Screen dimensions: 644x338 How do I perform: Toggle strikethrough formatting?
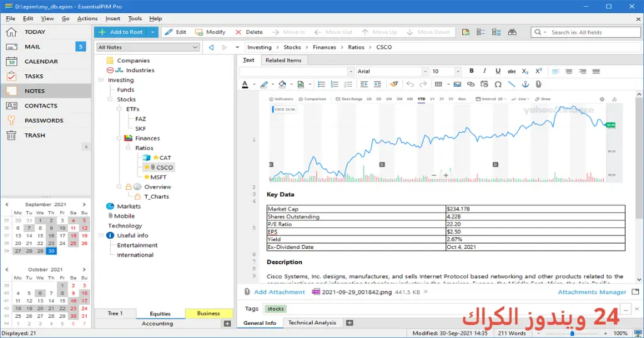click(511, 71)
